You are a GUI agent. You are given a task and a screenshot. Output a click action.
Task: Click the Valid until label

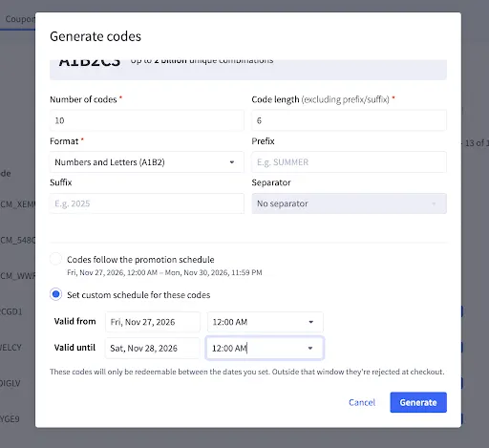pyautogui.click(x=74, y=348)
